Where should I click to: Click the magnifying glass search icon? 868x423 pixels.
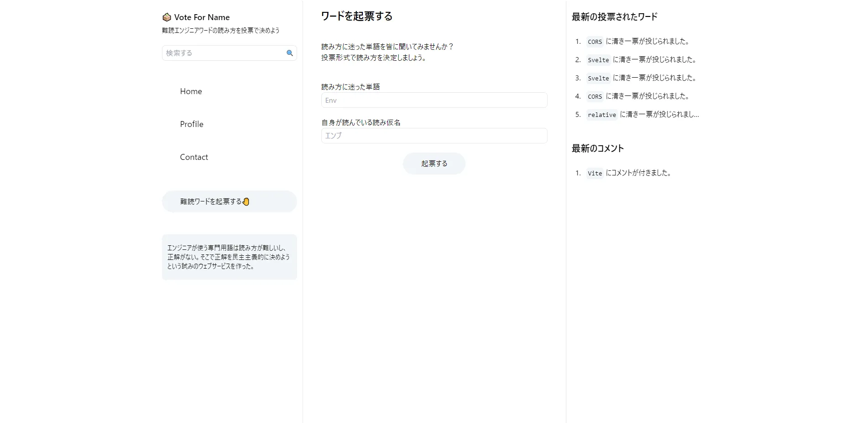[x=289, y=53]
